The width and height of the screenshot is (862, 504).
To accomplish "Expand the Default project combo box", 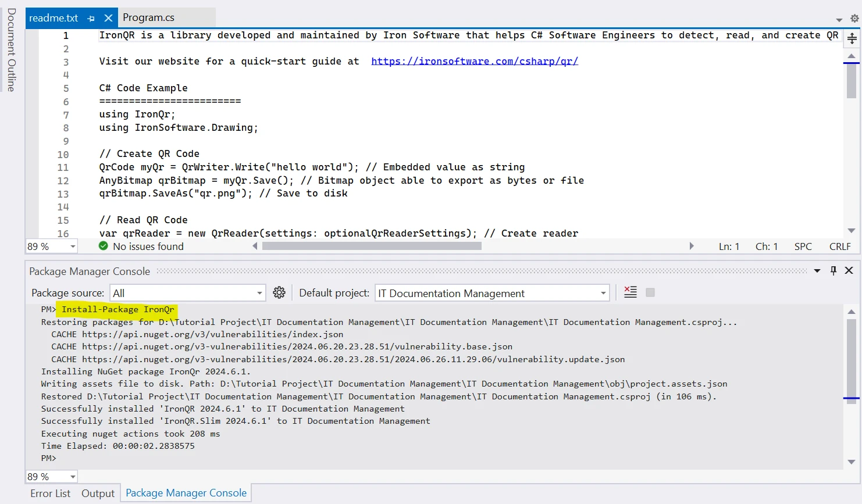I will click(603, 293).
